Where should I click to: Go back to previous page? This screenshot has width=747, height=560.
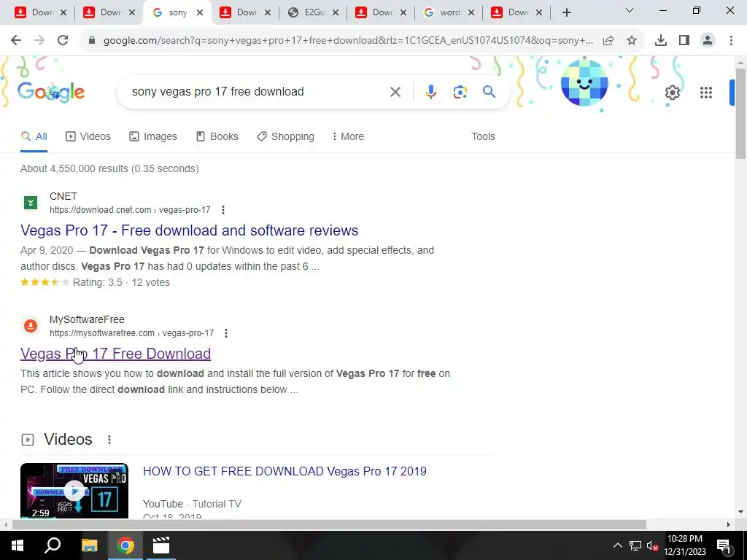tap(16, 41)
